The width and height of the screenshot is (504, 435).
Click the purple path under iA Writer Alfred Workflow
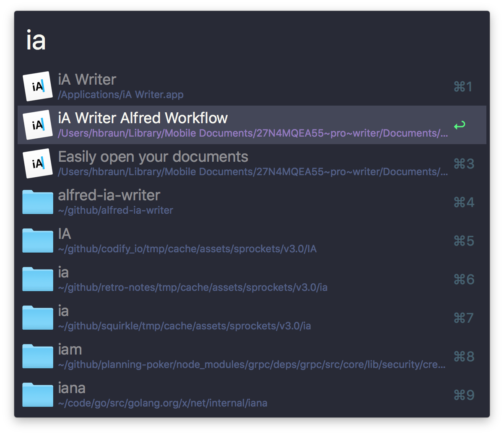(x=253, y=133)
